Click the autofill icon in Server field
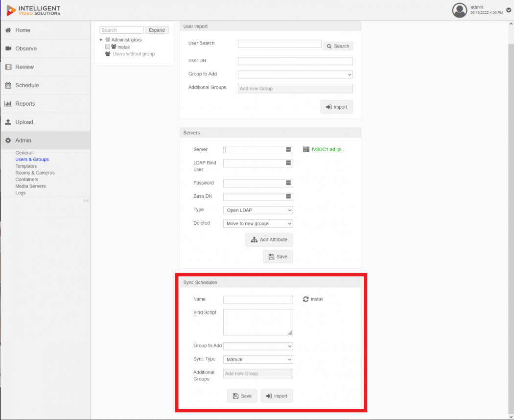Screen dimensions: 514x420 (288, 149)
